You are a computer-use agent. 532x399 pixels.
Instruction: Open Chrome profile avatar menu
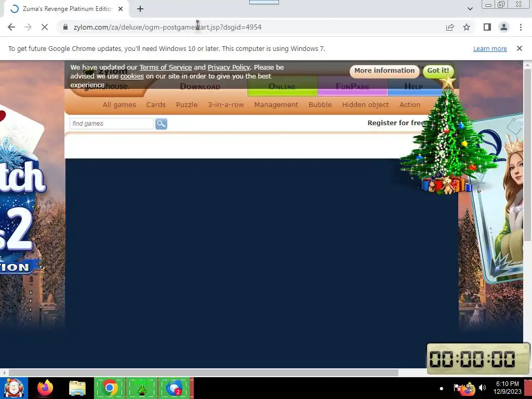click(504, 27)
